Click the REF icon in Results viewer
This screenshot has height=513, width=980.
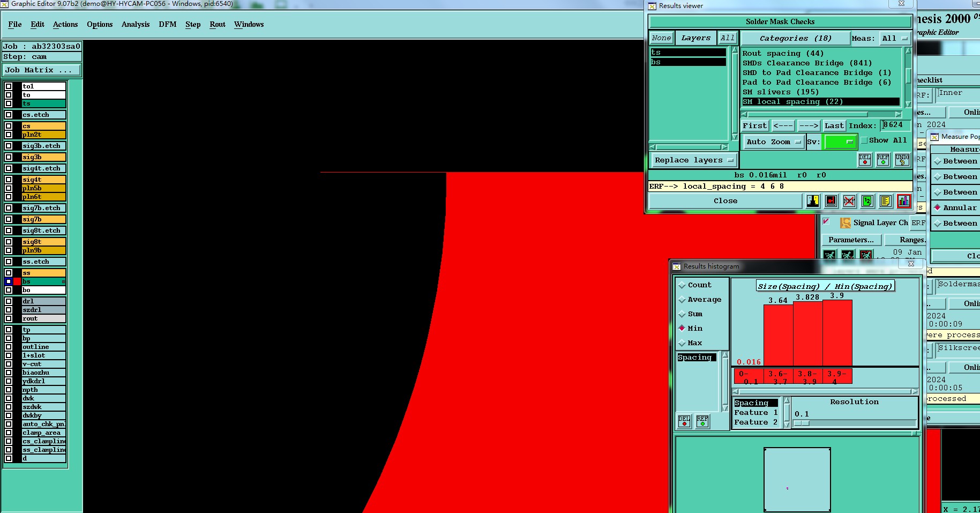click(883, 160)
